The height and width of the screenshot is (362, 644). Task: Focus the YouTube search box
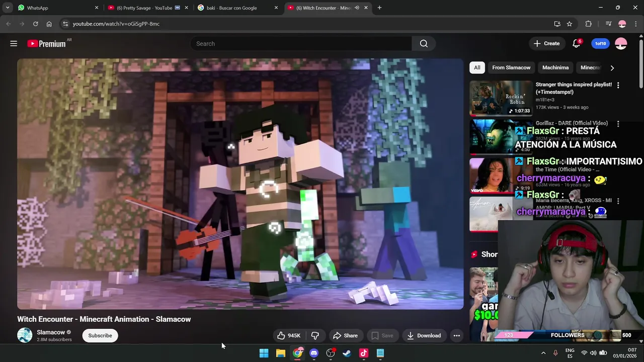click(x=301, y=44)
